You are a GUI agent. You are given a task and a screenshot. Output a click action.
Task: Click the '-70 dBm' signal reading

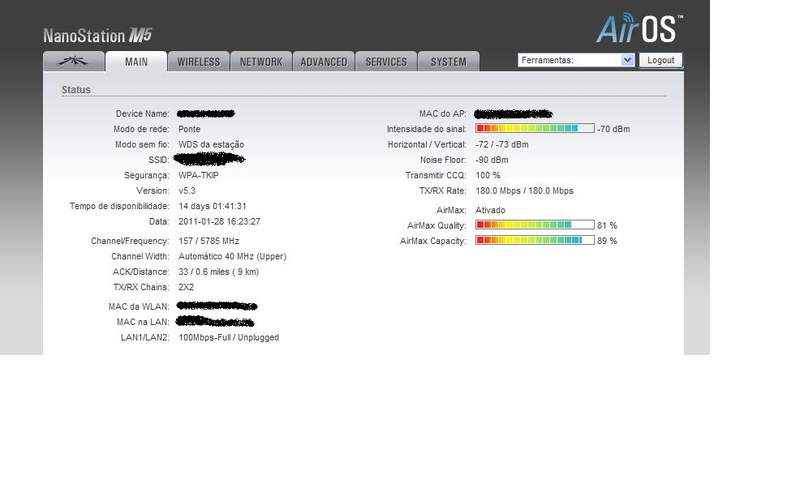[x=614, y=129]
